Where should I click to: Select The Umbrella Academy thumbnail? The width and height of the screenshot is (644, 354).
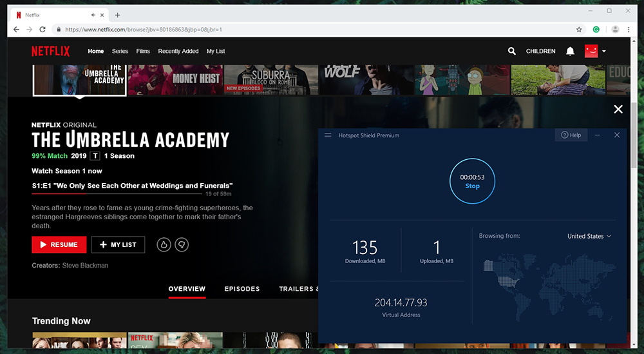pos(80,80)
